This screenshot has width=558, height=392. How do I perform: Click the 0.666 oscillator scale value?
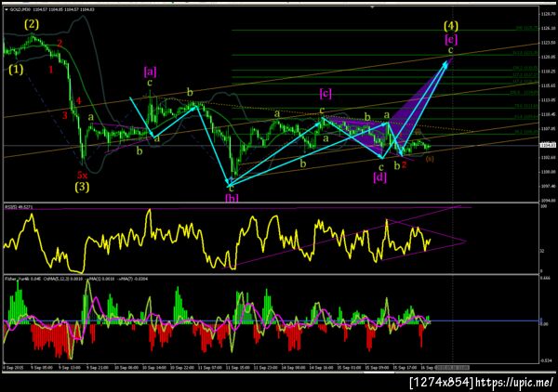(546, 278)
